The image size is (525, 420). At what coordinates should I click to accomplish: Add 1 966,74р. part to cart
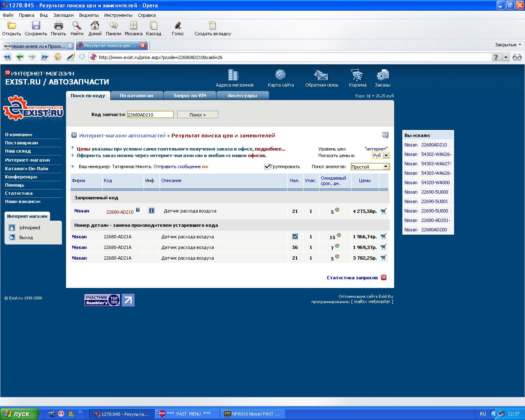pos(383,237)
